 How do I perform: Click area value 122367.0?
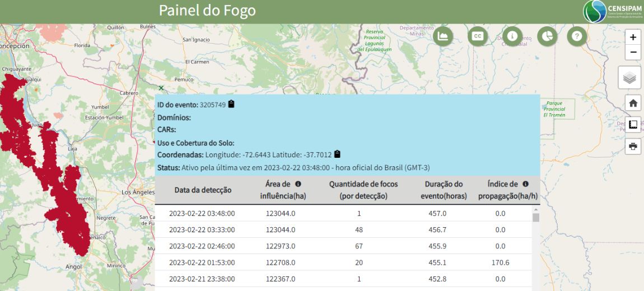point(281,279)
